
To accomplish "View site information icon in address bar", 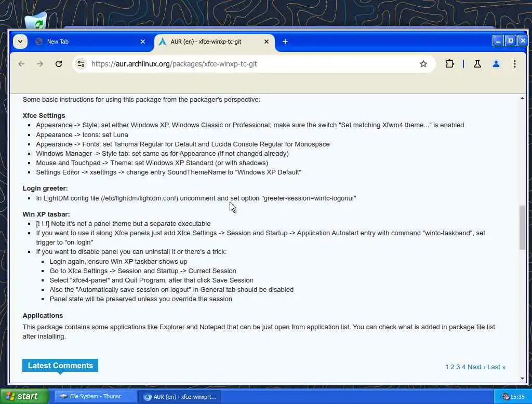I will click(81, 64).
